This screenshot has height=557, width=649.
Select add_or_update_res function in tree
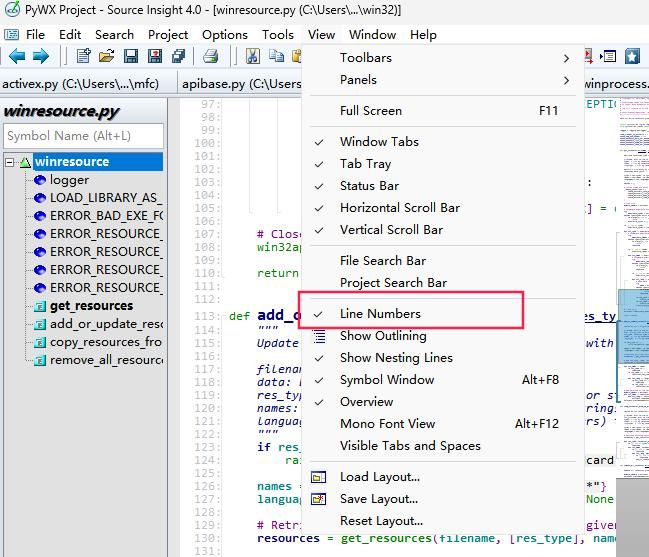click(106, 324)
